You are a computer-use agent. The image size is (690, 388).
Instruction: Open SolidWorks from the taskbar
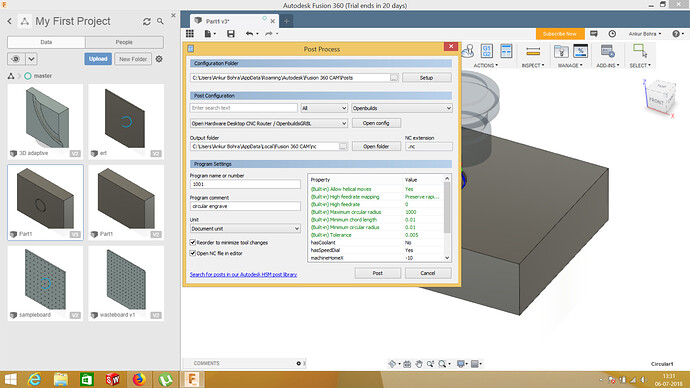[113, 379]
